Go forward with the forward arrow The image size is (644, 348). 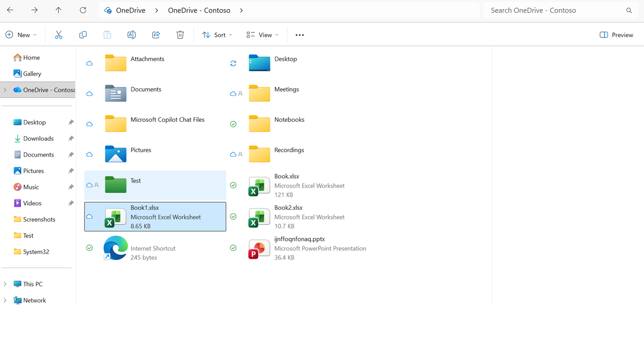pos(34,10)
